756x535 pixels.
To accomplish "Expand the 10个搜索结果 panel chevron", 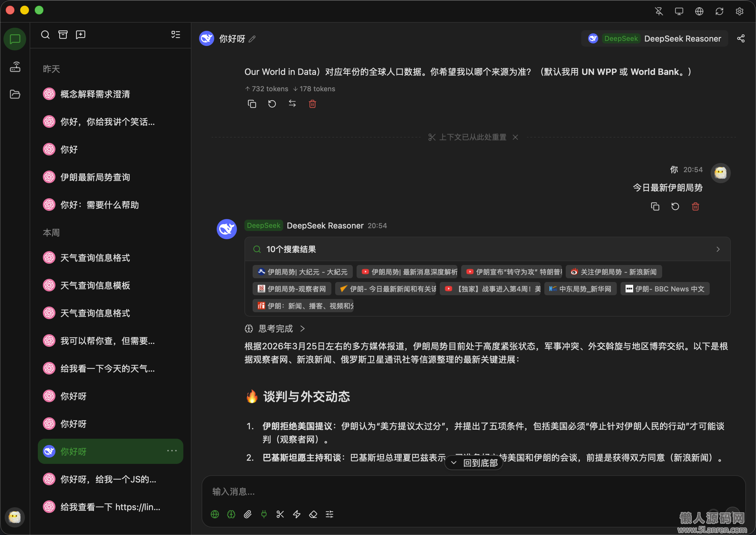I will [718, 249].
